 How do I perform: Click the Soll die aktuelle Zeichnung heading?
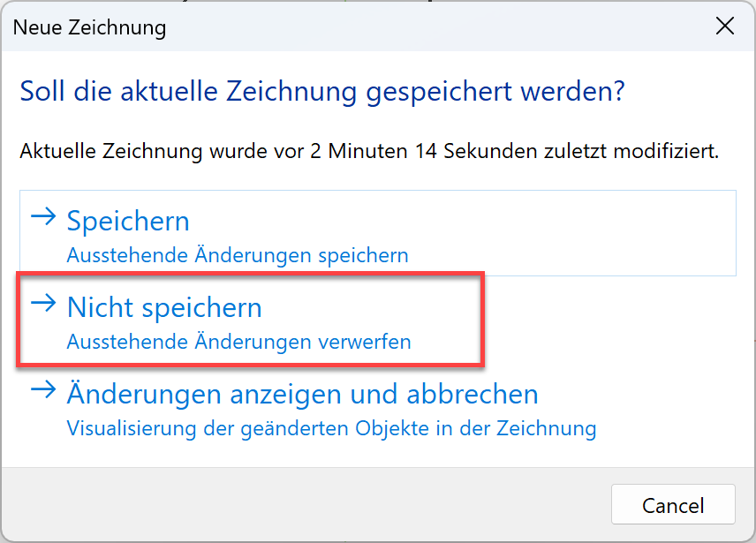[322, 91]
